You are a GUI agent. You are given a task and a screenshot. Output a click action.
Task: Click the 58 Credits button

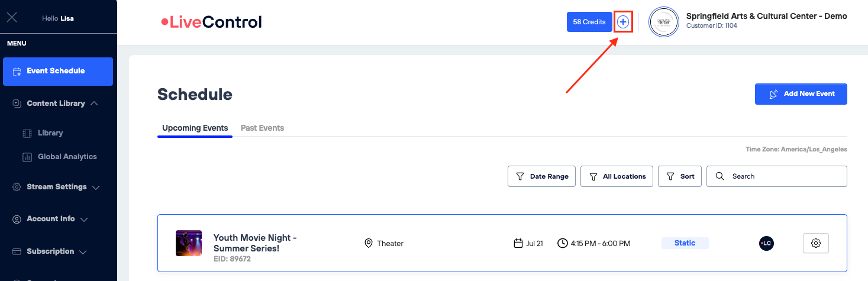coord(589,22)
